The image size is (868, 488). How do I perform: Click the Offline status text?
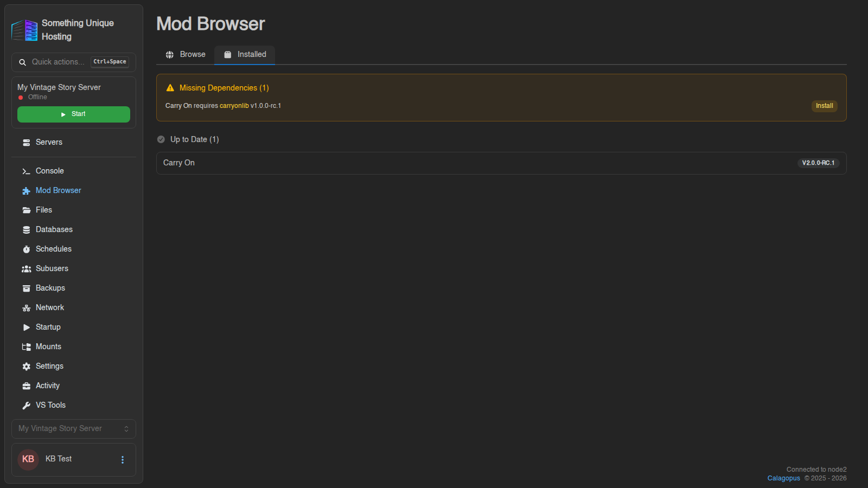(x=37, y=97)
